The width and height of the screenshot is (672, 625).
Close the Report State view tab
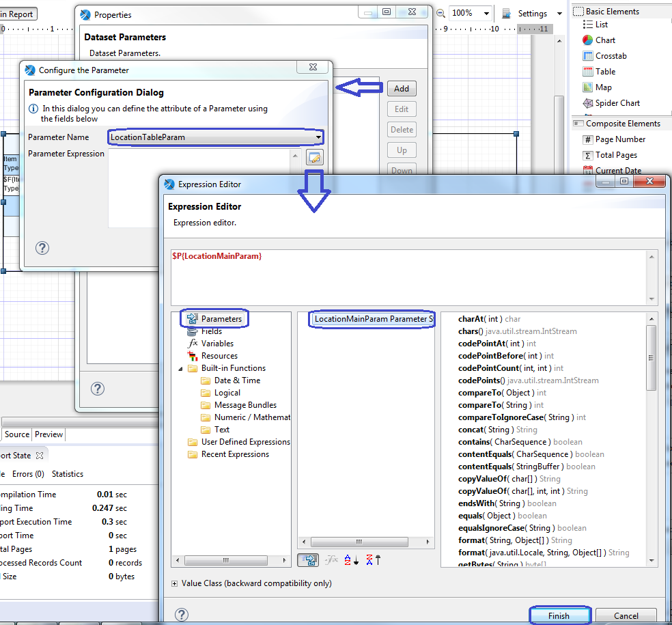click(x=40, y=455)
